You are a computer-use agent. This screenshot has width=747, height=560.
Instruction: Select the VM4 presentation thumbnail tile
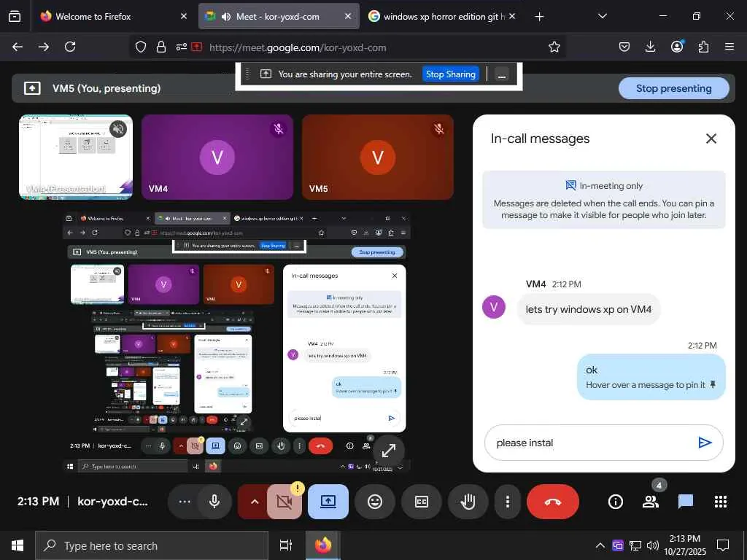(76, 157)
